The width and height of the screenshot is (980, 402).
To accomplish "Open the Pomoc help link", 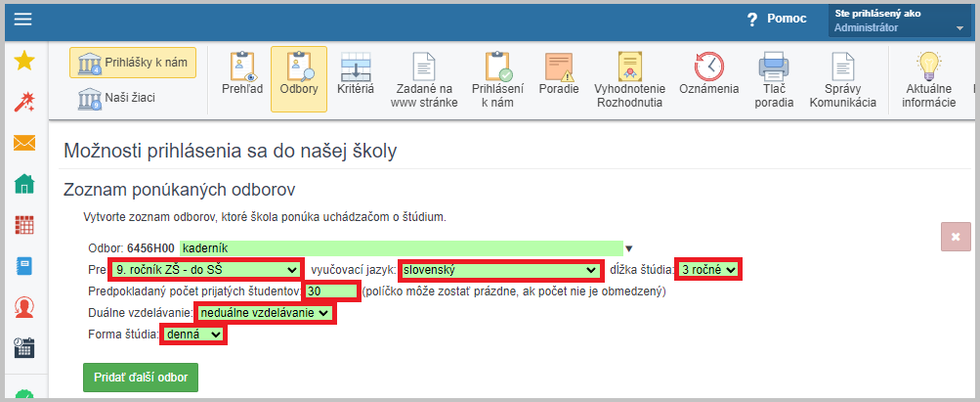I will pyautogui.click(x=777, y=20).
